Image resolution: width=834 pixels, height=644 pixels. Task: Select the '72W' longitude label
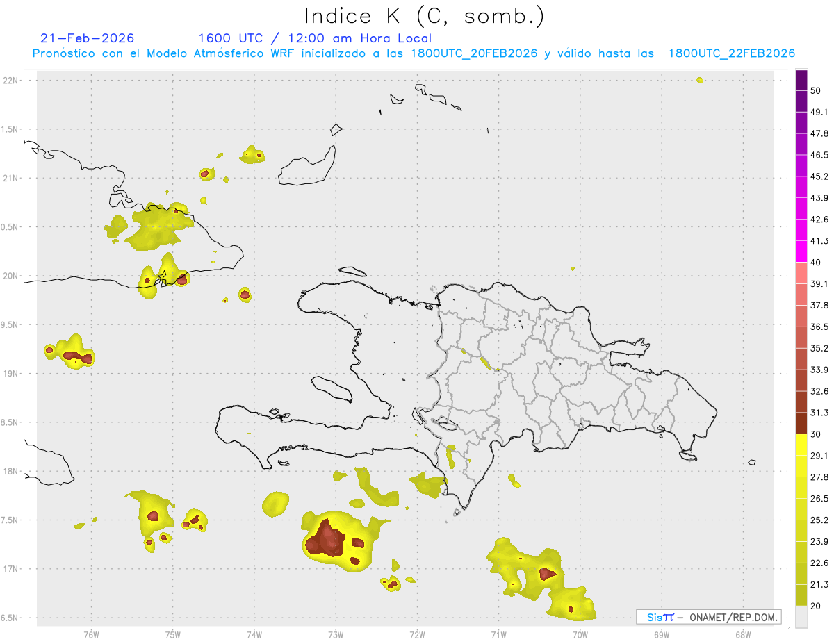417,635
